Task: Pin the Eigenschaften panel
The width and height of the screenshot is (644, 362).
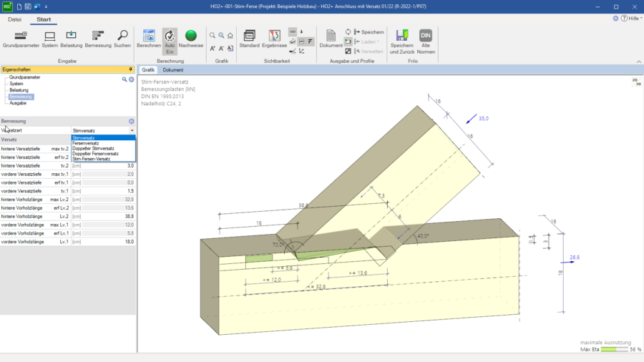Action: (130, 69)
